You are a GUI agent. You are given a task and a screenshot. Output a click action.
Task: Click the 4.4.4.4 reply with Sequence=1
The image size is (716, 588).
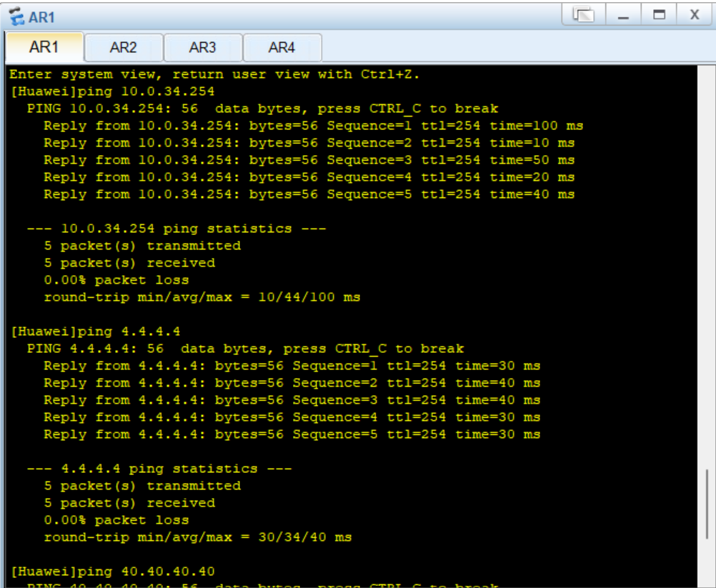click(292, 366)
